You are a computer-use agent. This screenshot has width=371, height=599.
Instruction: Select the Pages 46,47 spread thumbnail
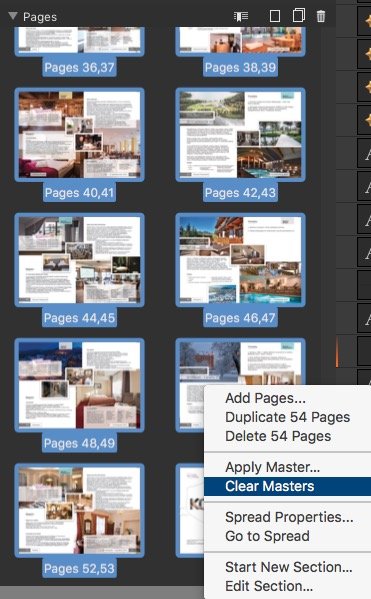(x=240, y=260)
